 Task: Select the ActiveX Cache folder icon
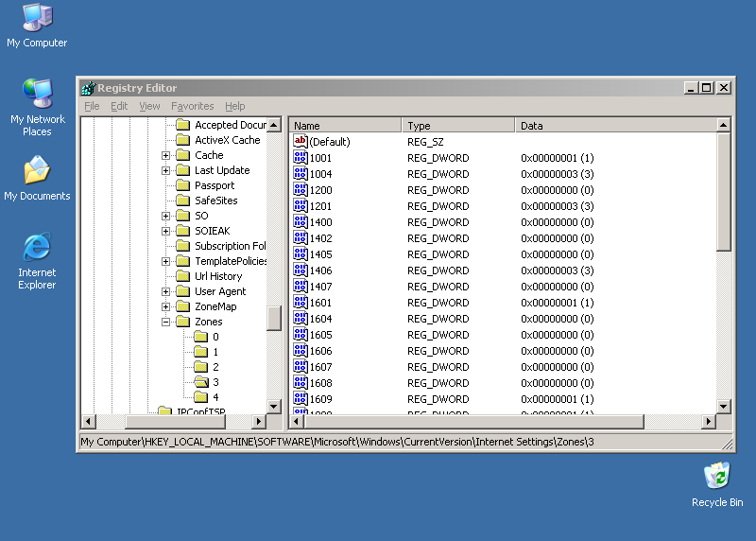[x=182, y=140]
